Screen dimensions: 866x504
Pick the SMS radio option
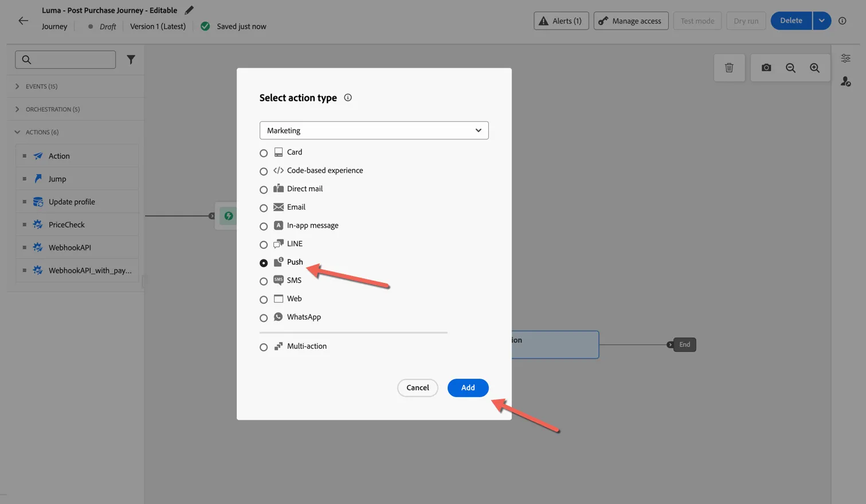pyautogui.click(x=264, y=281)
